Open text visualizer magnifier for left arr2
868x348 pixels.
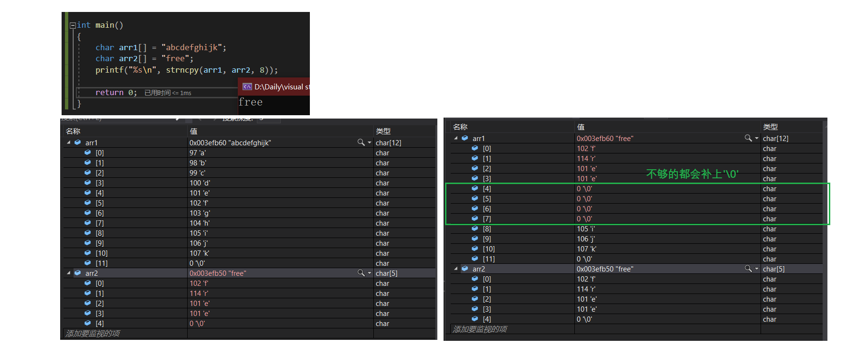tap(361, 273)
